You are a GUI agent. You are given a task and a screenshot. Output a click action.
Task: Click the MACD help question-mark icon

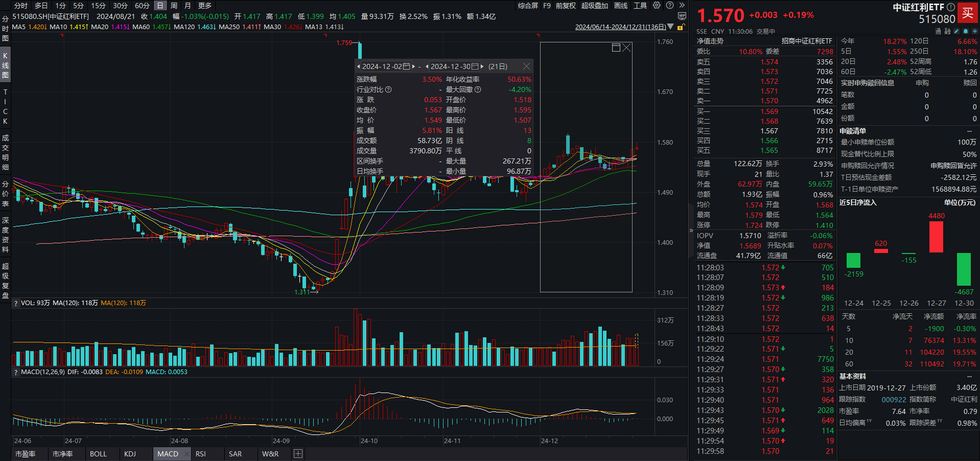click(15, 372)
